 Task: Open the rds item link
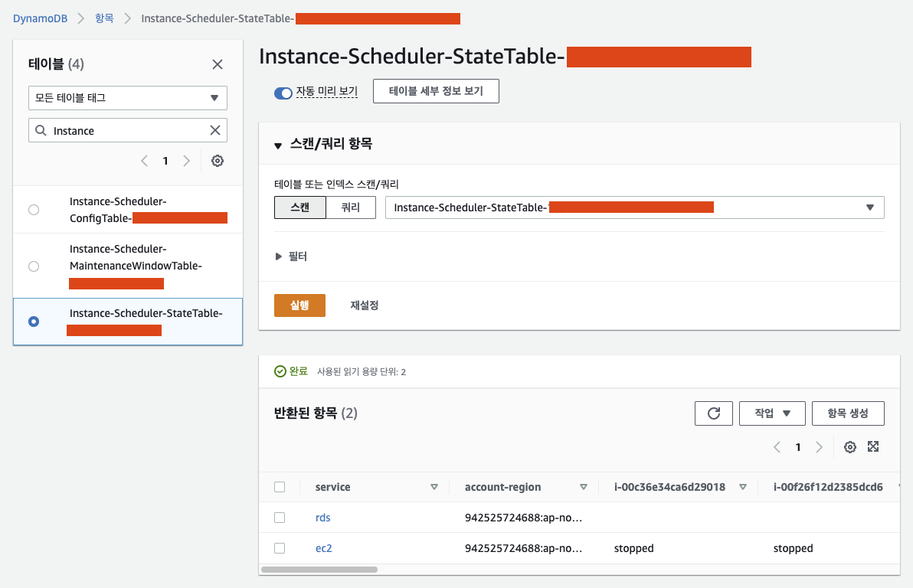tap(322, 518)
